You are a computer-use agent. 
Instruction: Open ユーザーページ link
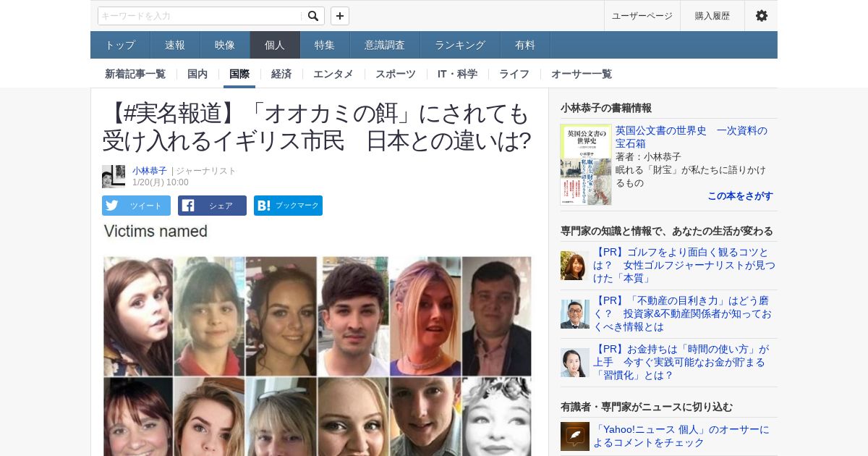642,16
